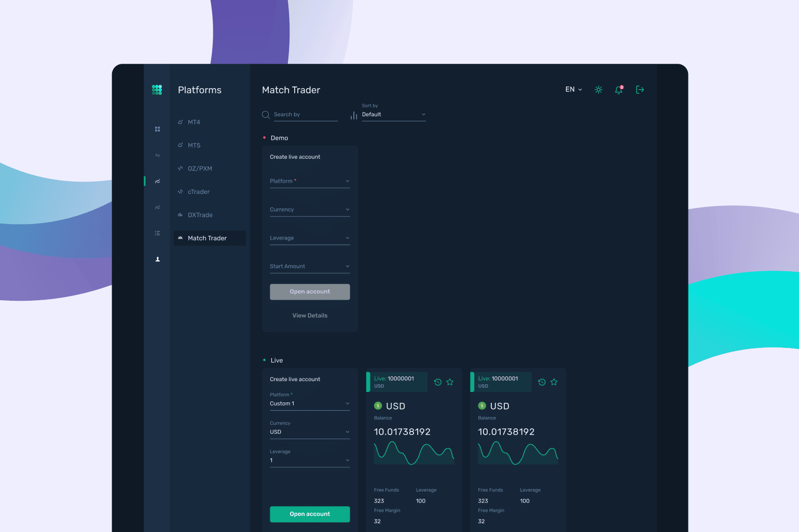799x532 pixels.
Task: Open Sort by Default dropdown
Action: [394, 113]
